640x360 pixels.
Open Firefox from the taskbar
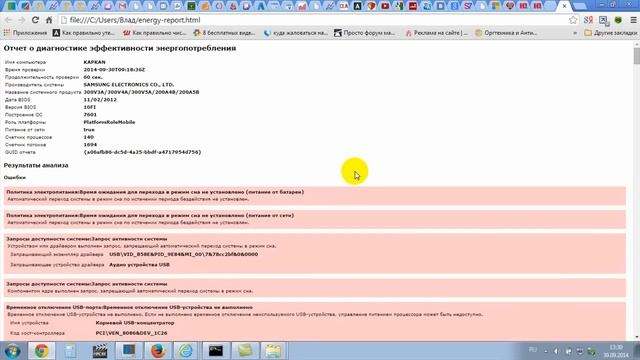(x=158, y=351)
